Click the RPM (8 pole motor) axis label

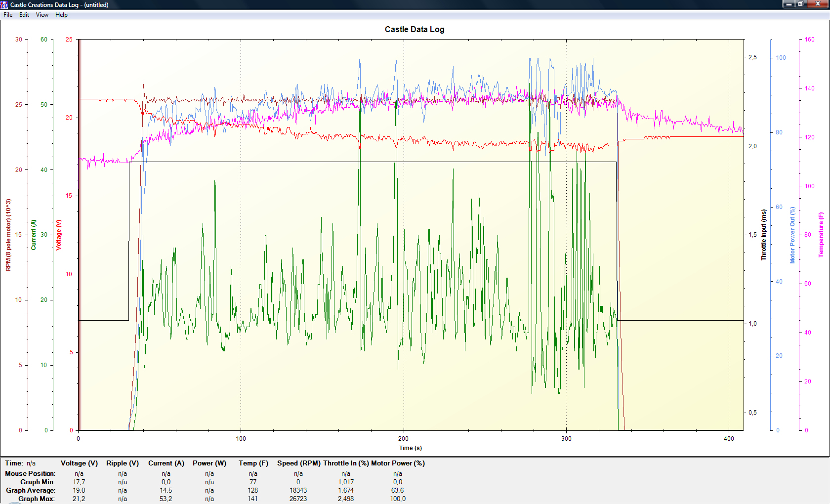point(8,235)
